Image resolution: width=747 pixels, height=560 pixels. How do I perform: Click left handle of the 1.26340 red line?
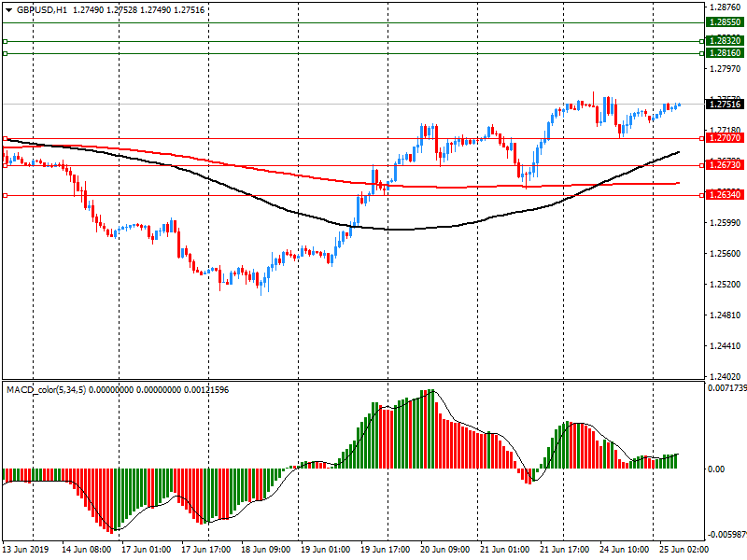point(6,195)
